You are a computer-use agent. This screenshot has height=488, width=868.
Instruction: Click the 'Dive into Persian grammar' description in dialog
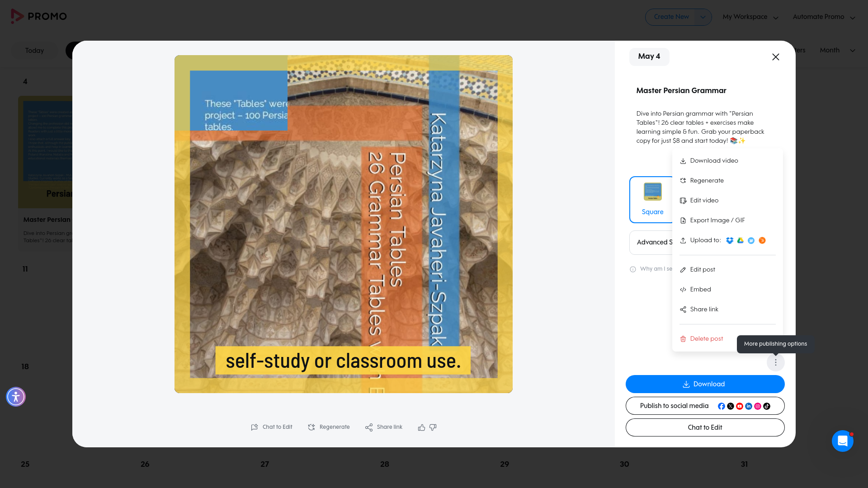[700, 127]
